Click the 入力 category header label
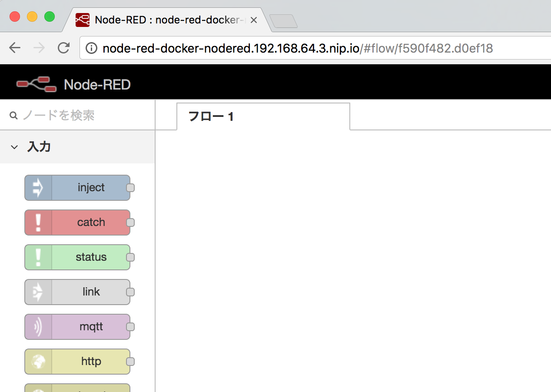The image size is (551, 392). [39, 147]
